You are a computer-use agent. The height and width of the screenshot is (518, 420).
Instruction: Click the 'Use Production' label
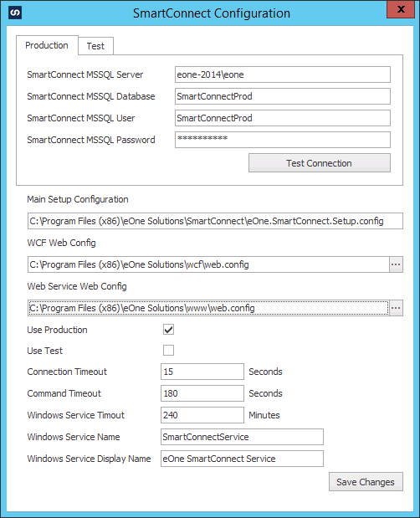tap(57, 330)
